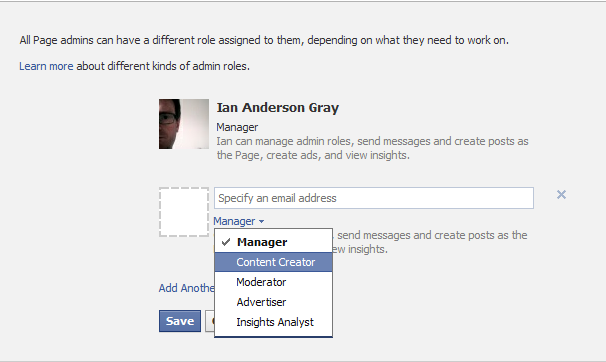Image resolution: width=606 pixels, height=362 pixels.
Task: Select Manager in the role list
Action: pyautogui.click(x=273, y=242)
